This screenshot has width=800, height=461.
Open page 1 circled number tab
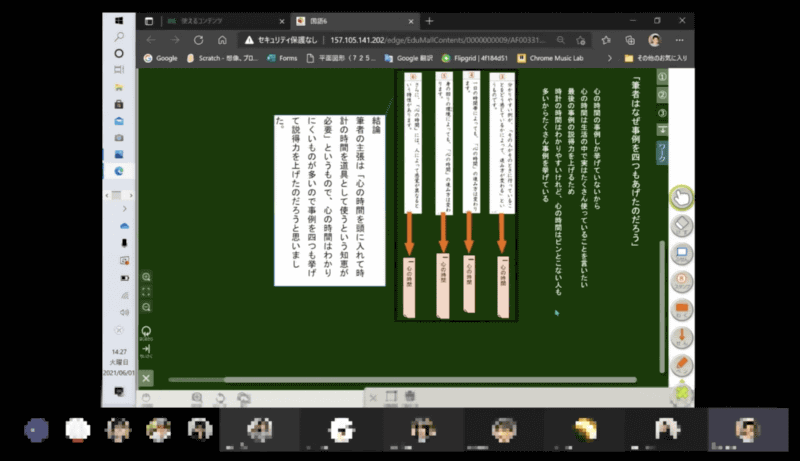[662, 77]
